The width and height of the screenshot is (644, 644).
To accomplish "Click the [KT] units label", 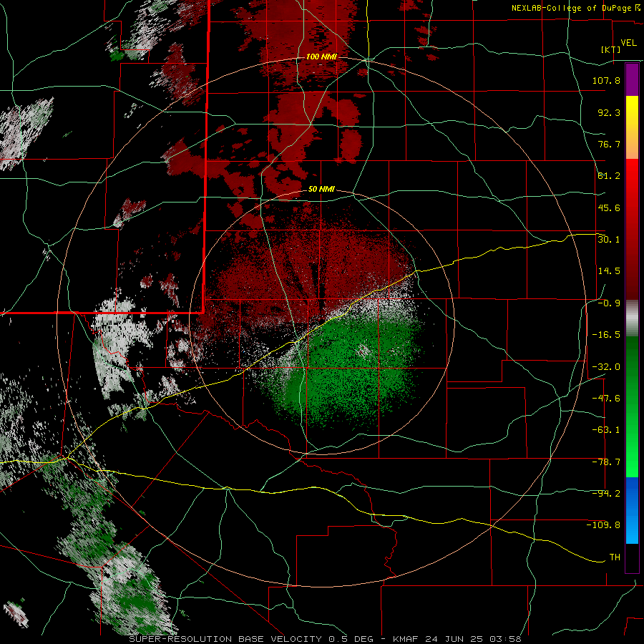I will [610, 49].
